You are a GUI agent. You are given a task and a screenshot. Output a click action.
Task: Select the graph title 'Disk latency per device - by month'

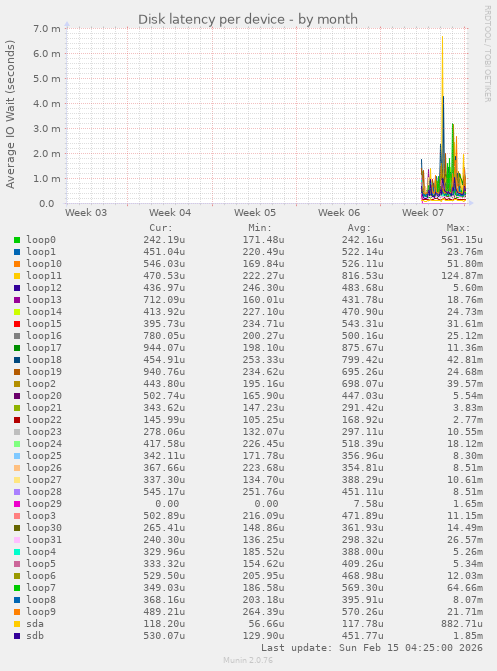248,19
